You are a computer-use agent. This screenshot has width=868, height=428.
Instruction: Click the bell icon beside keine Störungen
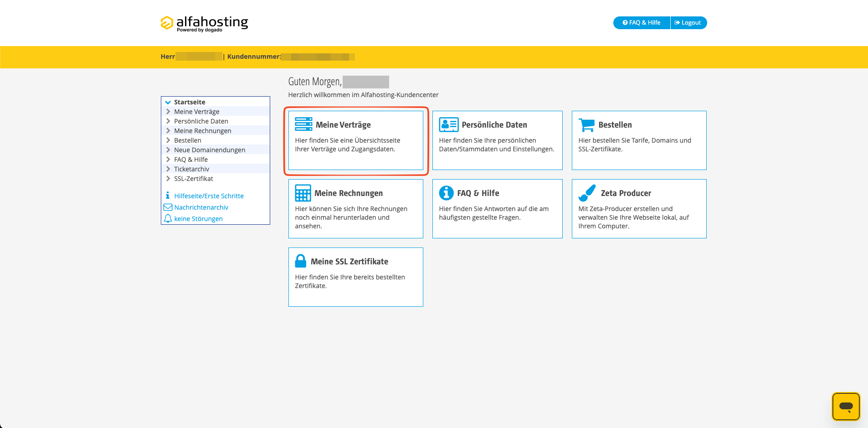pos(168,218)
